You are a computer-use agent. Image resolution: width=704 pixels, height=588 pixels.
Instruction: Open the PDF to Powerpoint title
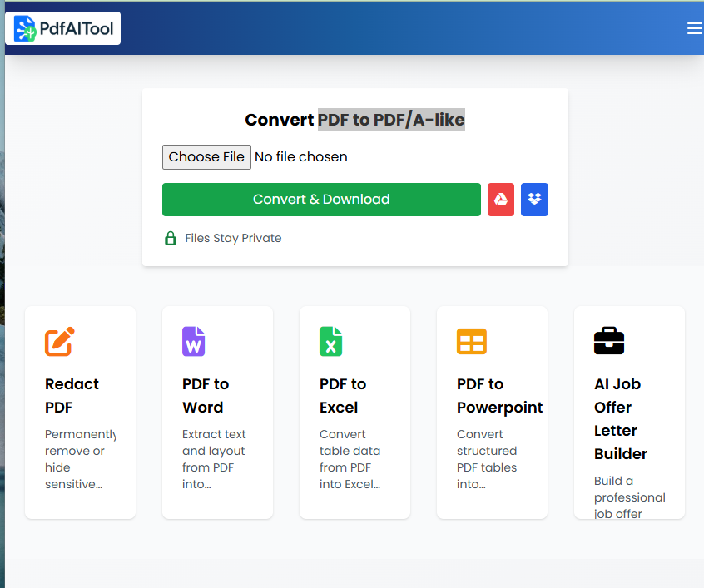(499, 396)
